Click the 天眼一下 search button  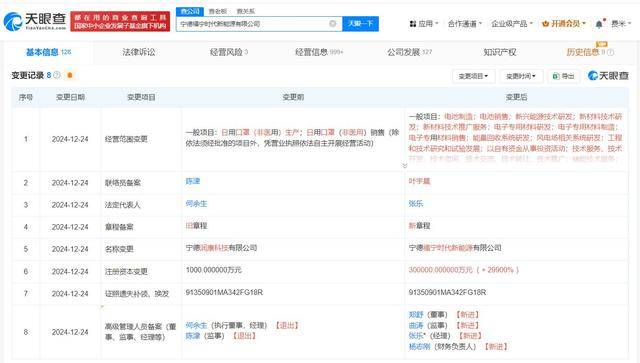pos(360,24)
